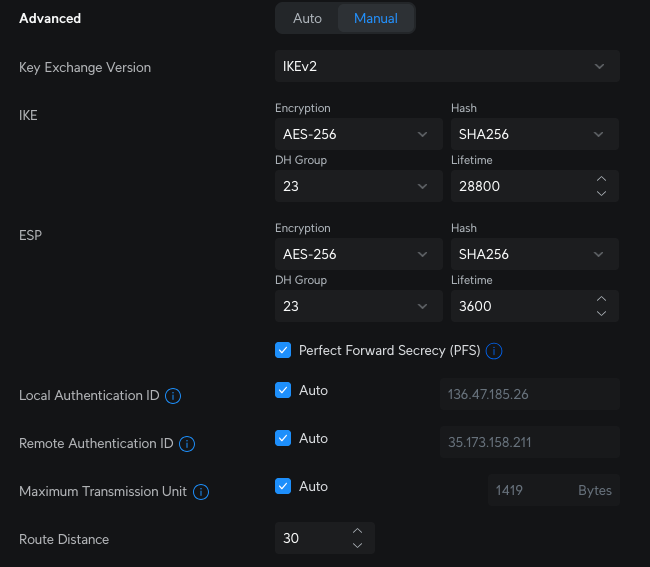Decrease the Route Distance value
Screen dimensions: 650x567
357,545
